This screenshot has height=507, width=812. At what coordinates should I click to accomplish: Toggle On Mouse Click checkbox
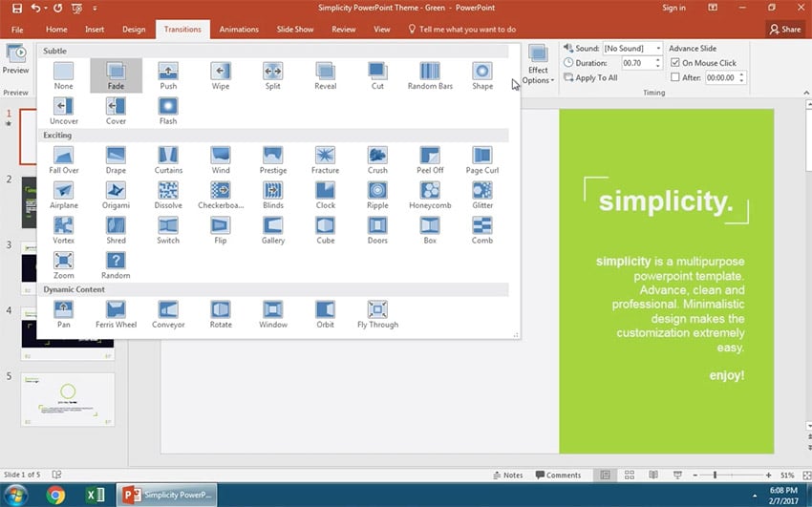[674, 63]
